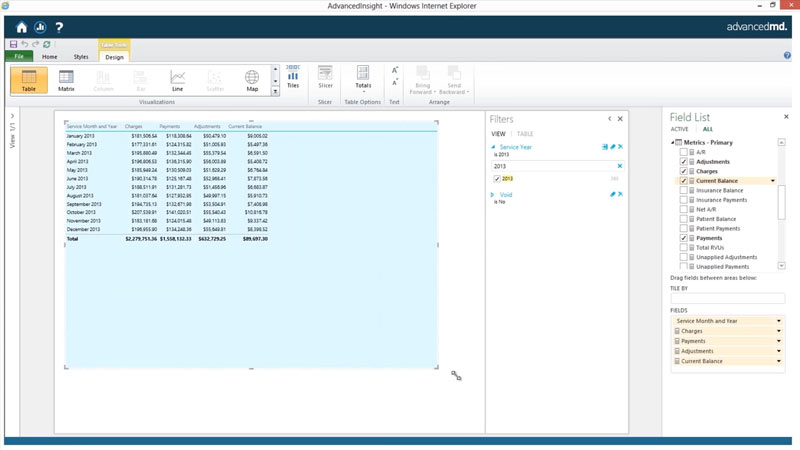Screen dimensions: 800x450
Task: Open the File tab
Action: coord(19,56)
